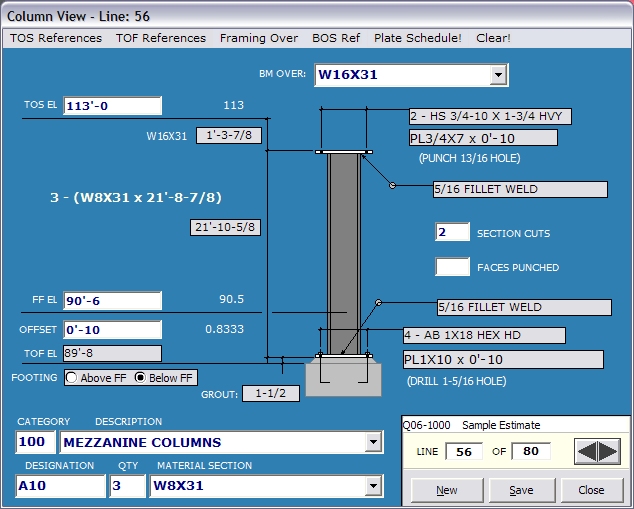This screenshot has height=509, width=634.
Task: Expand the Mezzanine Columns description dropdown
Action: pyautogui.click(x=373, y=442)
